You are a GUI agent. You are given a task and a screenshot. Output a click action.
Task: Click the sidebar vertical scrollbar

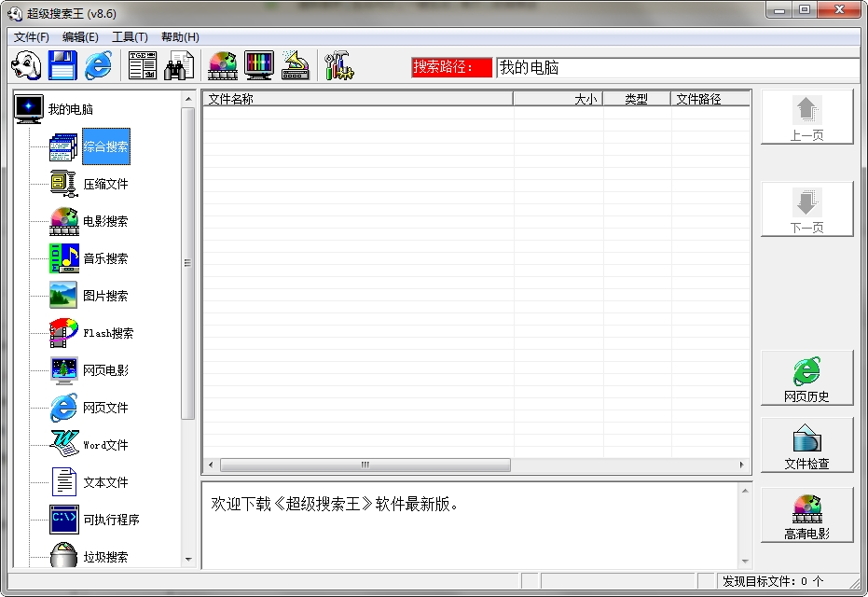tap(189, 264)
